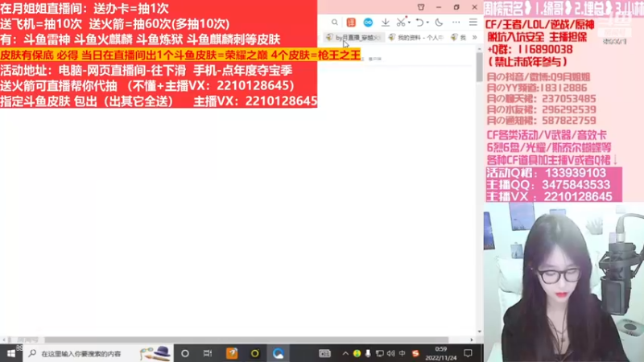Viewport: 644px width, 362px height.
Task: Click the touch keyboard tray icon
Action: pos(324,353)
